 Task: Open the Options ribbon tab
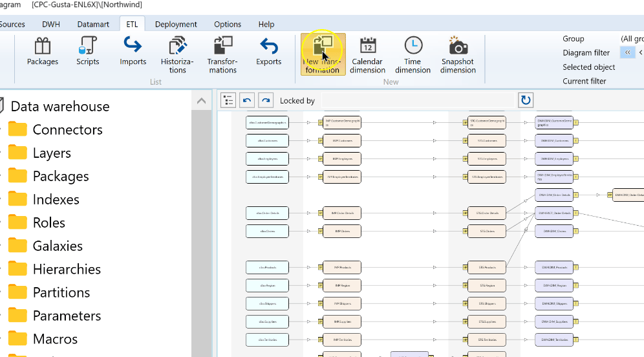(x=228, y=24)
